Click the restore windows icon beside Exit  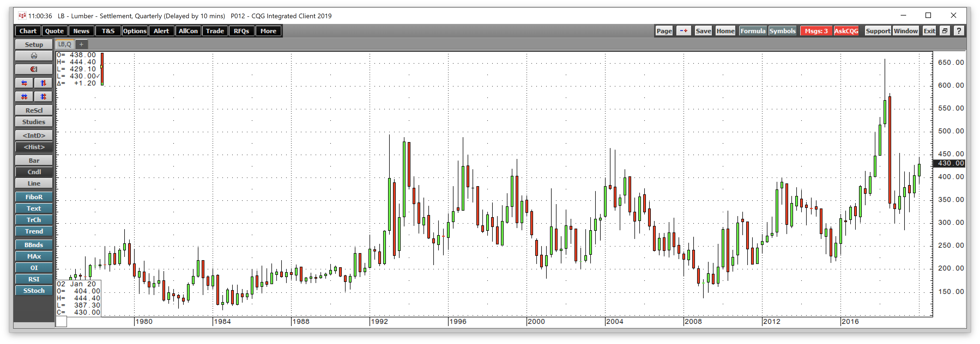[945, 31]
